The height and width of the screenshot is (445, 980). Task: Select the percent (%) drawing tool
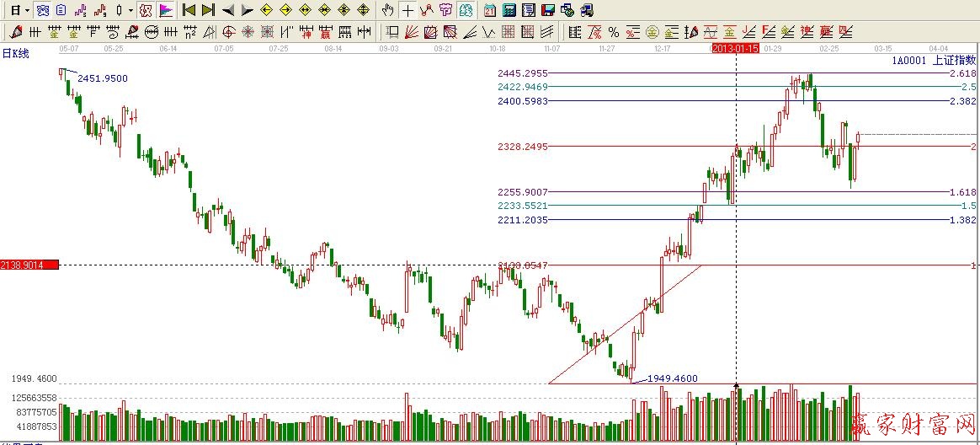tap(614, 32)
